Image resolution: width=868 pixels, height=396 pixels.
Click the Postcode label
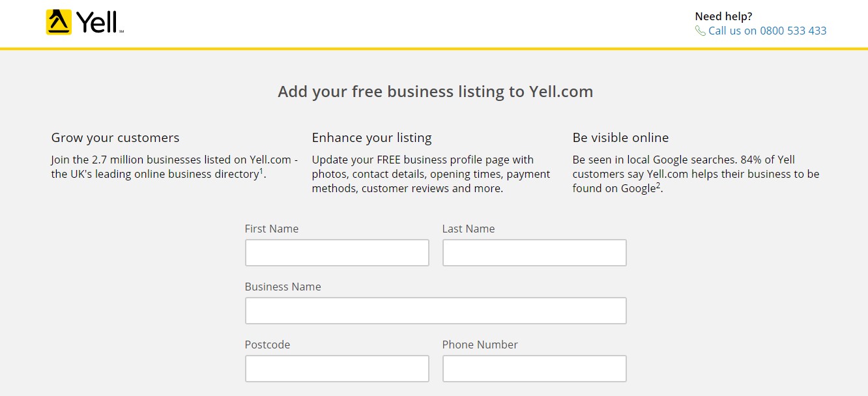[x=267, y=345]
